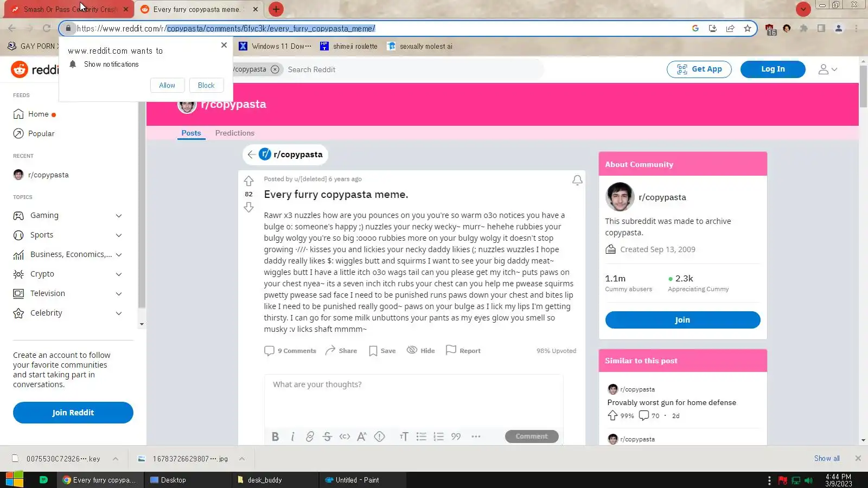The width and height of the screenshot is (868, 488).
Task: Open options for 16783726829807 jpg download
Action: pyautogui.click(x=242, y=459)
